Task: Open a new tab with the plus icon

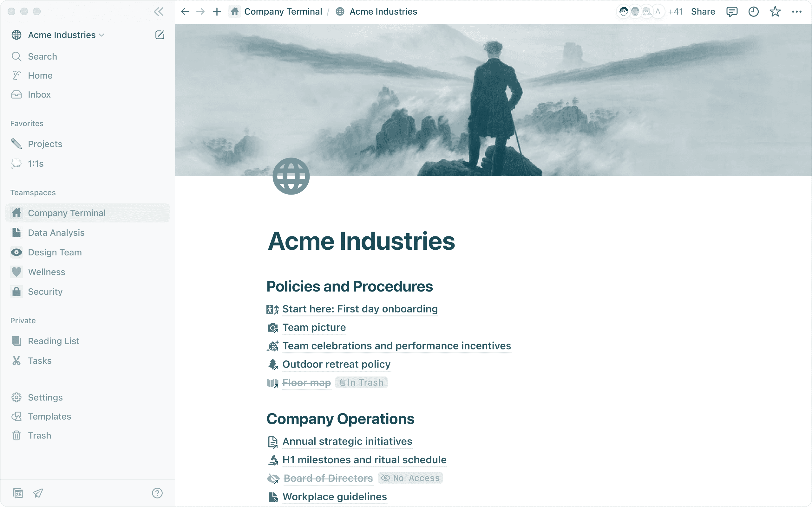Action: pyautogui.click(x=217, y=11)
